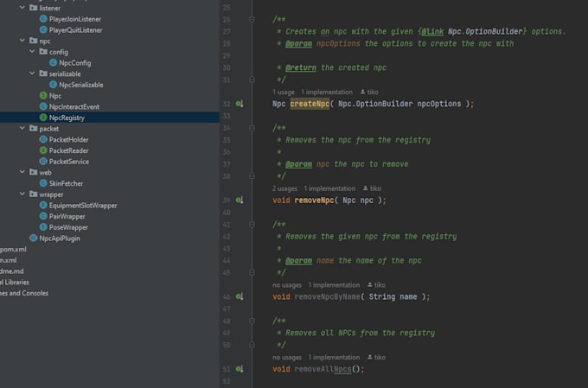Select NpcRegistry in project tree
This screenshot has height=388, width=588.
pyautogui.click(x=67, y=118)
